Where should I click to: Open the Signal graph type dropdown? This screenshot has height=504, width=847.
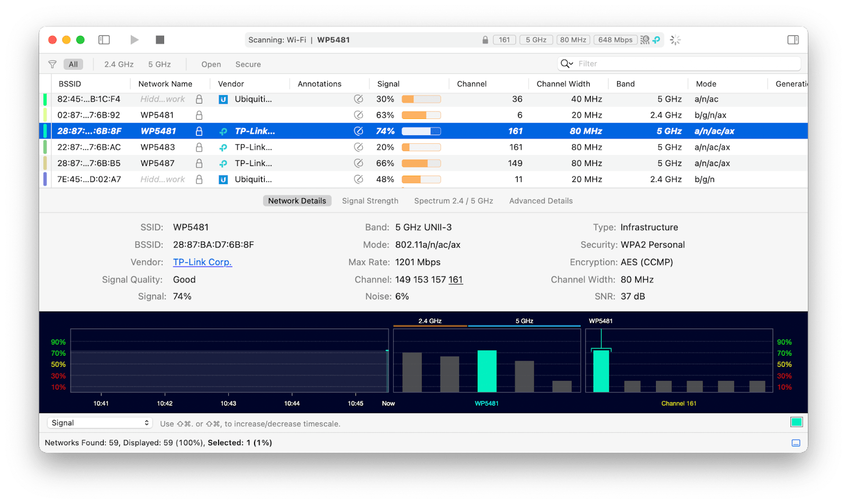100,423
